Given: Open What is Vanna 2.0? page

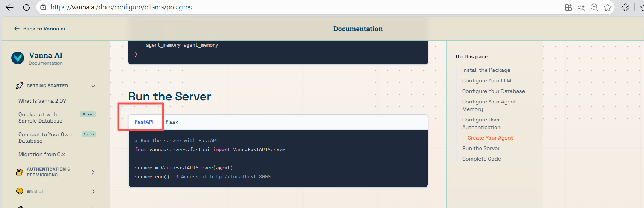Looking at the screenshot, I should click(x=42, y=101).
